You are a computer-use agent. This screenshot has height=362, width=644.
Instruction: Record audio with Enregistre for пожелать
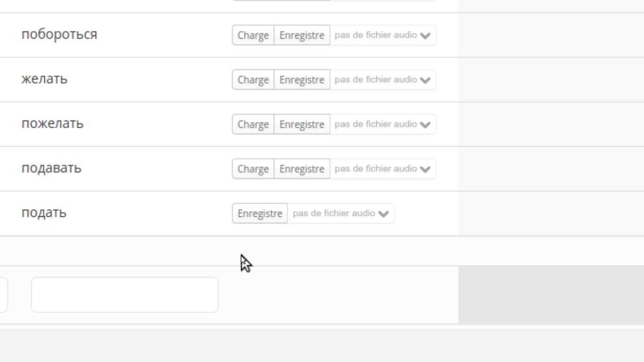click(x=302, y=124)
